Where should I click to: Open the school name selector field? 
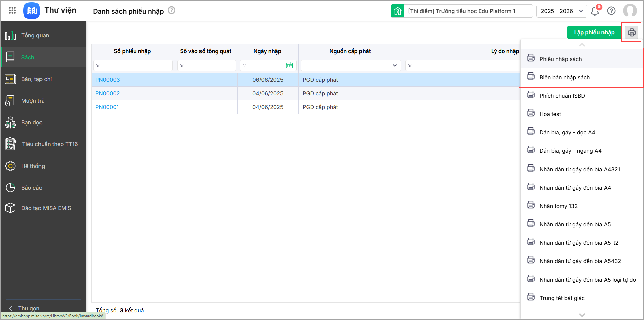[468, 11]
